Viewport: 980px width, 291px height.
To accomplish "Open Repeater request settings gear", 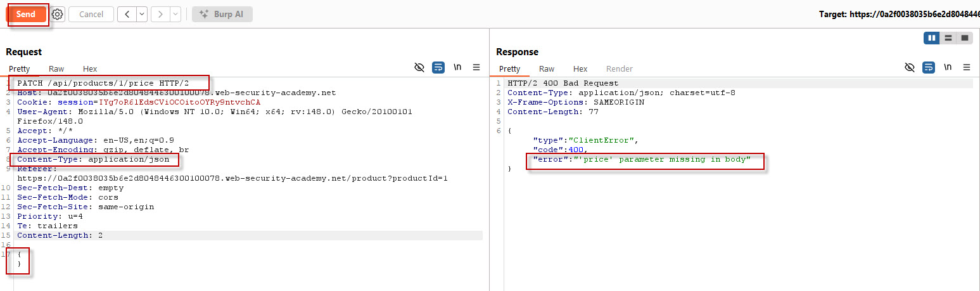I will tap(58, 14).
